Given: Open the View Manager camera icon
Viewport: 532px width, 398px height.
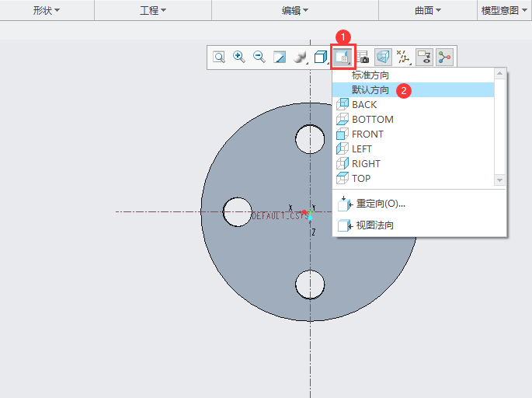Looking at the screenshot, I should 363,57.
